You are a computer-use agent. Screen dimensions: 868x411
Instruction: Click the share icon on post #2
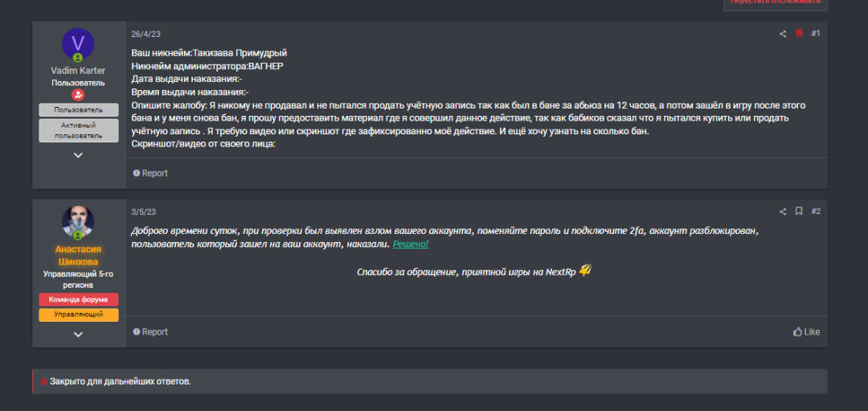783,212
